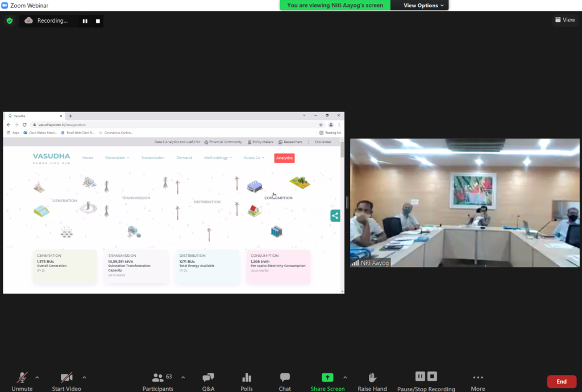Open the Transmission summary card

pyautogui.click(x=136, y=266)
